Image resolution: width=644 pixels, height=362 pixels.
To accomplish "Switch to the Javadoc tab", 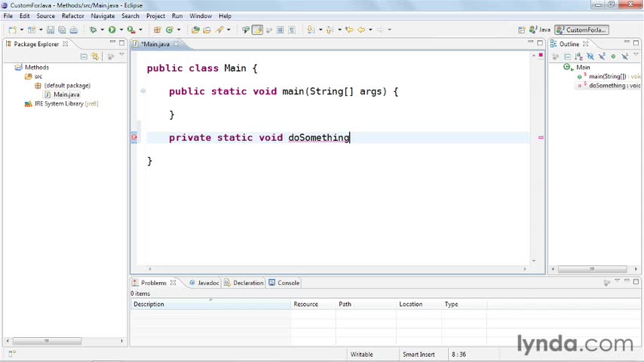I will 204,283.
